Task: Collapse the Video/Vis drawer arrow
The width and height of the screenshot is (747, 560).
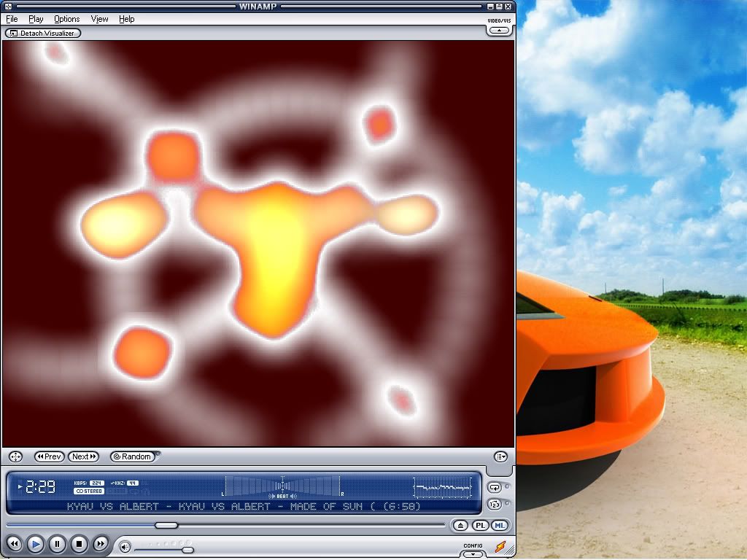Action: (x=499, y=31)
